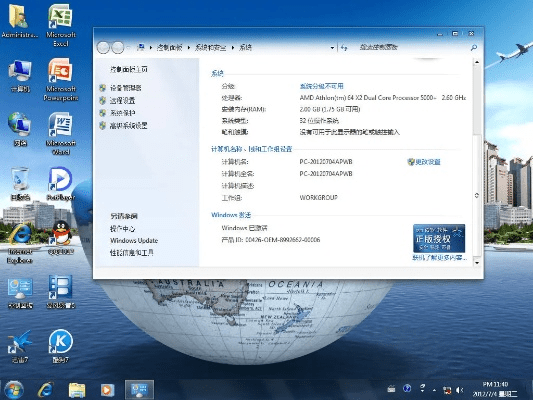Open the 网络 (Network) desktop icon
Image resolution: width=533 pixels, height=400 pixels.
(20, 129)
